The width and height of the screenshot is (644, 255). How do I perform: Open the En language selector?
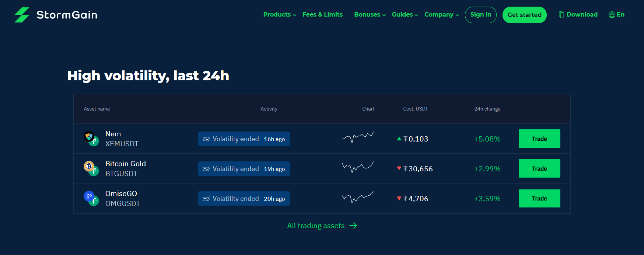click(617, 15)
